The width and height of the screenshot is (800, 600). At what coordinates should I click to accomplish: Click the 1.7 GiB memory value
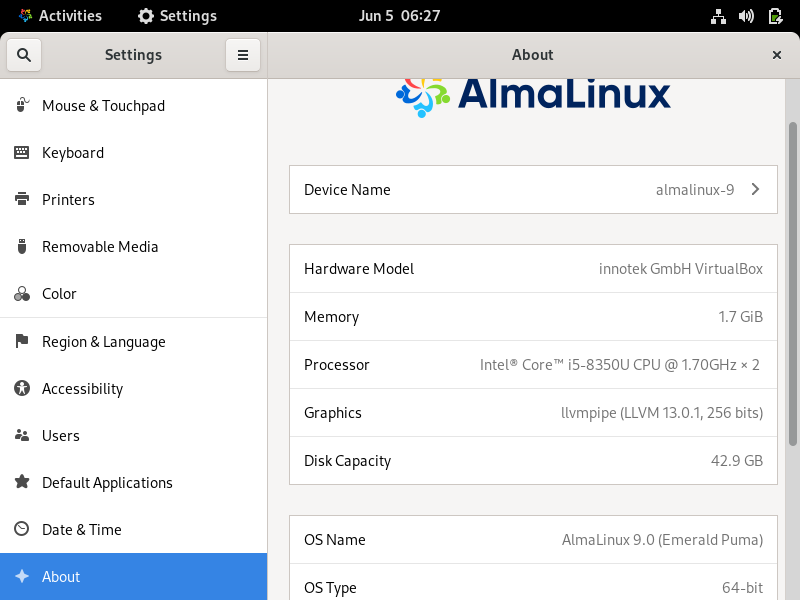[x=740, y=317]
